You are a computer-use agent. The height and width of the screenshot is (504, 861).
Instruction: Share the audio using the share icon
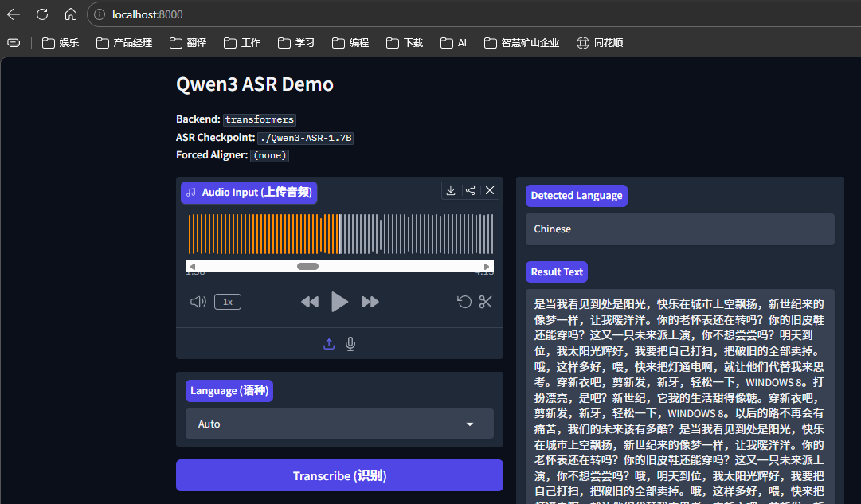(x=471, y=190)
